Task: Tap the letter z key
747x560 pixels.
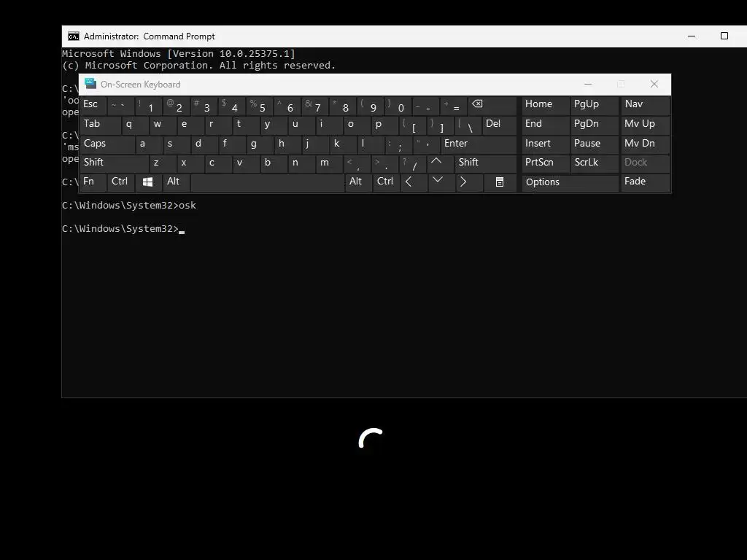Action: tap(163, 163)
